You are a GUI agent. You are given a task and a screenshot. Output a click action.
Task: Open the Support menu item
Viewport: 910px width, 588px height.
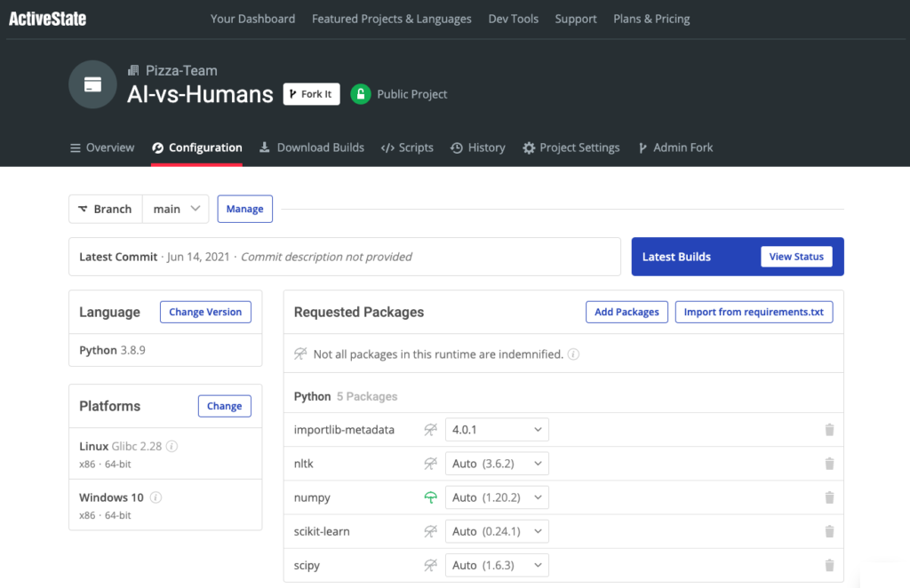coord(576,20)
